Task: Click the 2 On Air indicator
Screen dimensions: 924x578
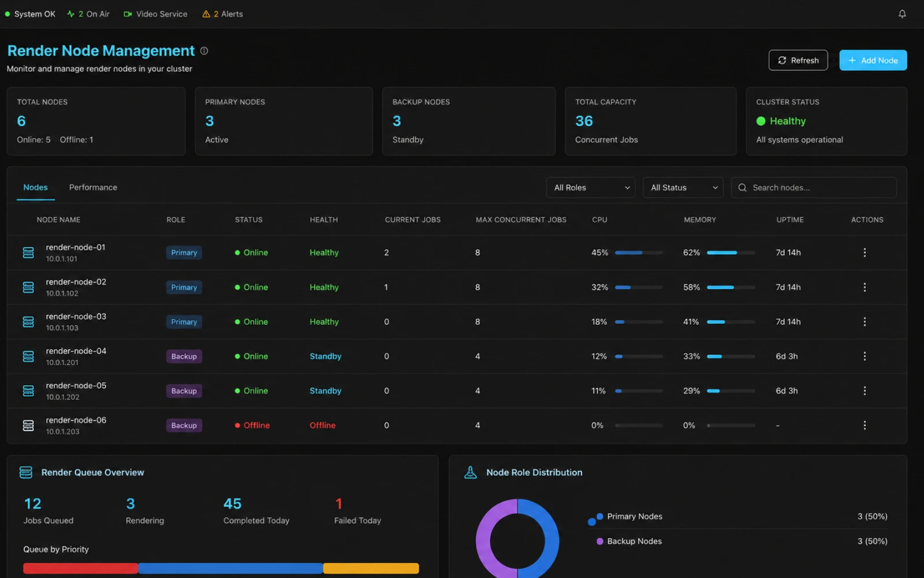Action: [88, 14]
